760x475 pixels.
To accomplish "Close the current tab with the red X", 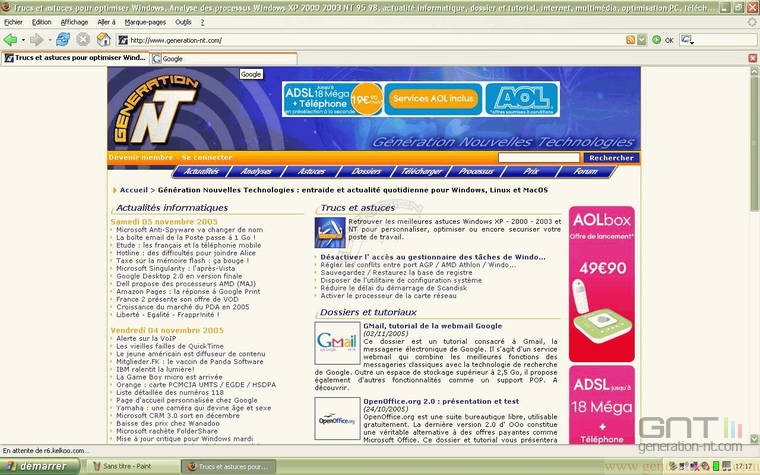I will coord(752,58).
